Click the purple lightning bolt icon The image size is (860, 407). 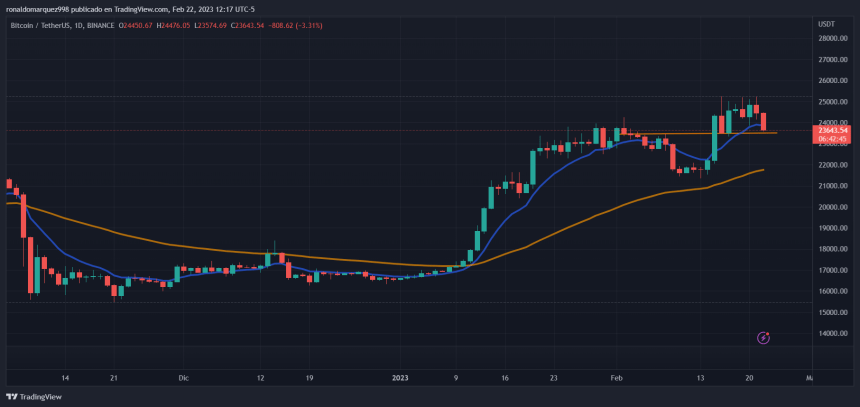tap(763, 338)
